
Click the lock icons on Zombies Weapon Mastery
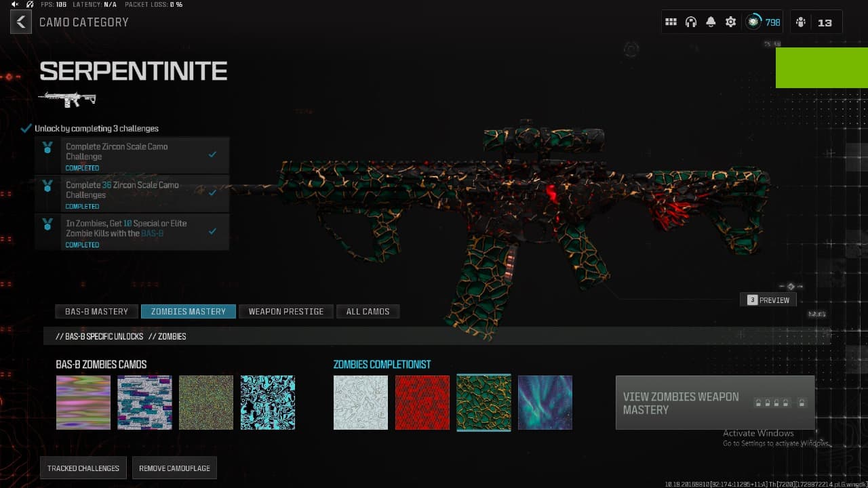click(781, 403)
